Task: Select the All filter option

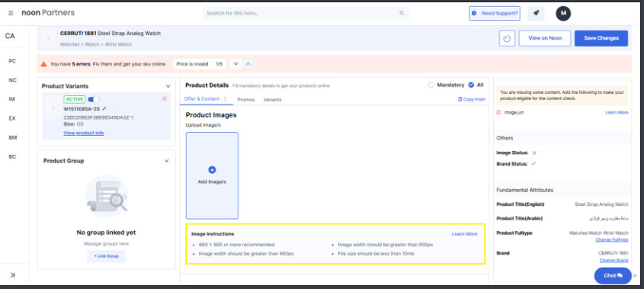Action: [471, 85]
